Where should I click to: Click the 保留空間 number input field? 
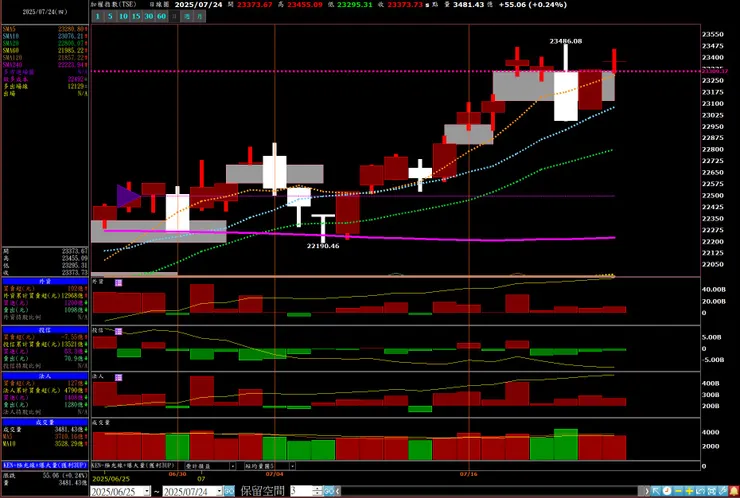301,491
